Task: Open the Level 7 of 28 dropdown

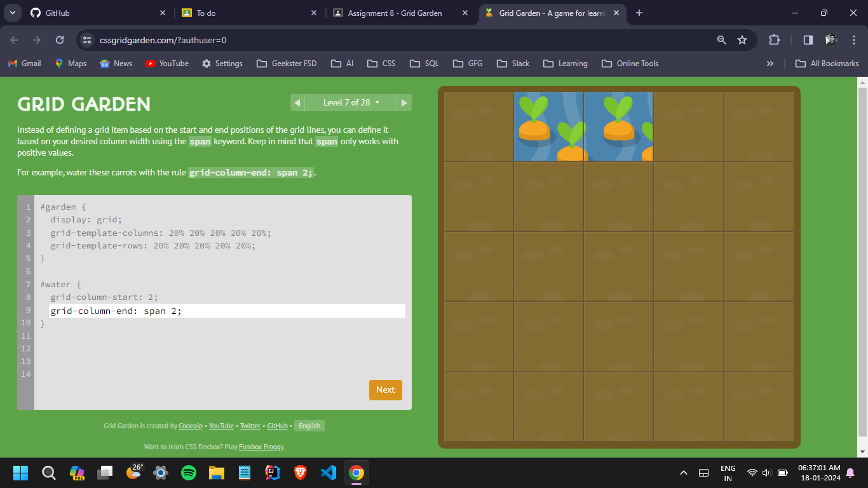Action: pos(351,102)
